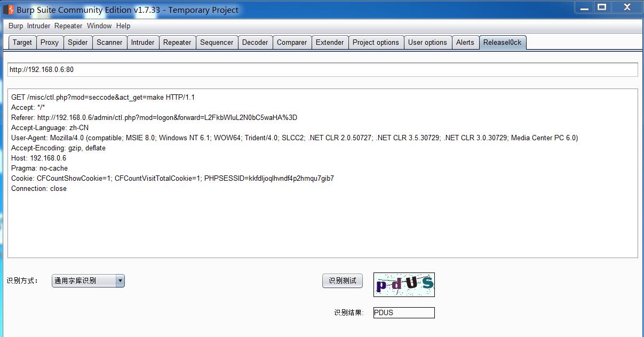Select the Extender tab
Image resolution: width=644 pixels, height=337 pixels.
[330, 43]
